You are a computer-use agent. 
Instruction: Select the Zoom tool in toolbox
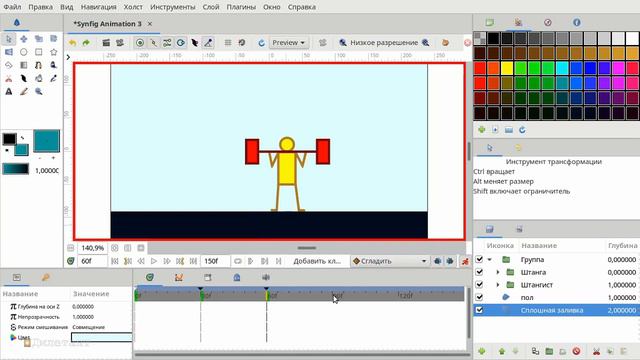pyautogui.click(x=39, y=91)
